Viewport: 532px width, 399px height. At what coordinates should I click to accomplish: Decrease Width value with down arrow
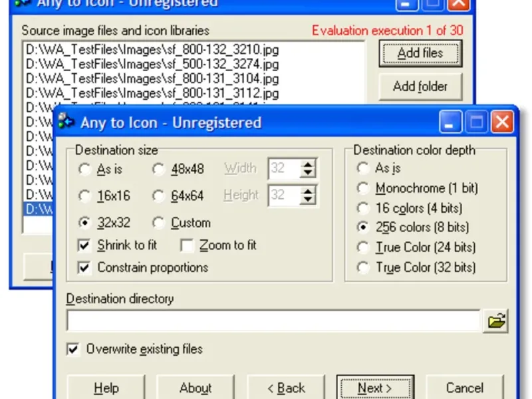click(308, 173)
